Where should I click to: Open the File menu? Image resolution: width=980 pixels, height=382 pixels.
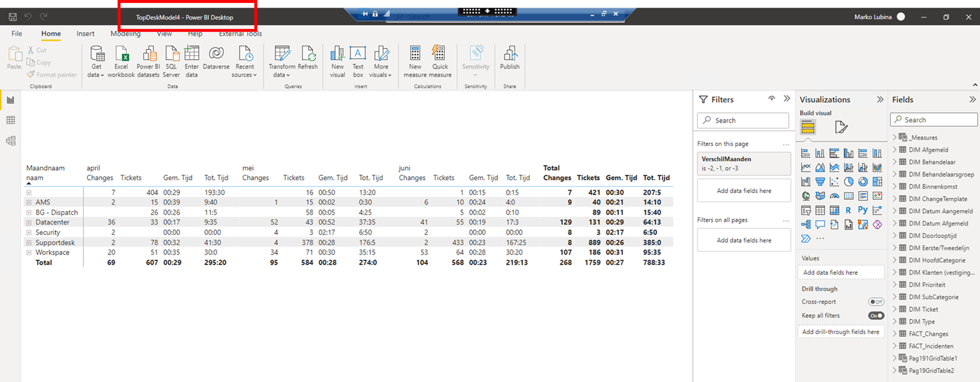17,34
